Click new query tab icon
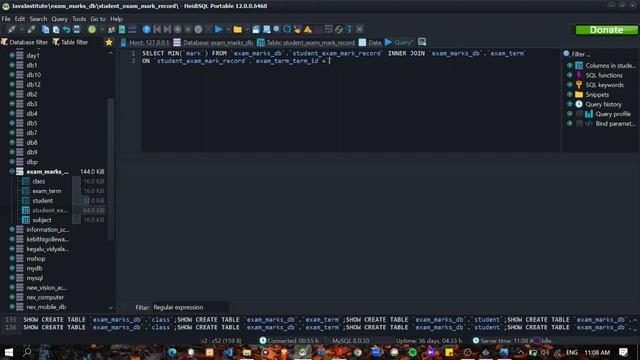The width and height of the screenshot is (640, 360). (x=422, y=42)
